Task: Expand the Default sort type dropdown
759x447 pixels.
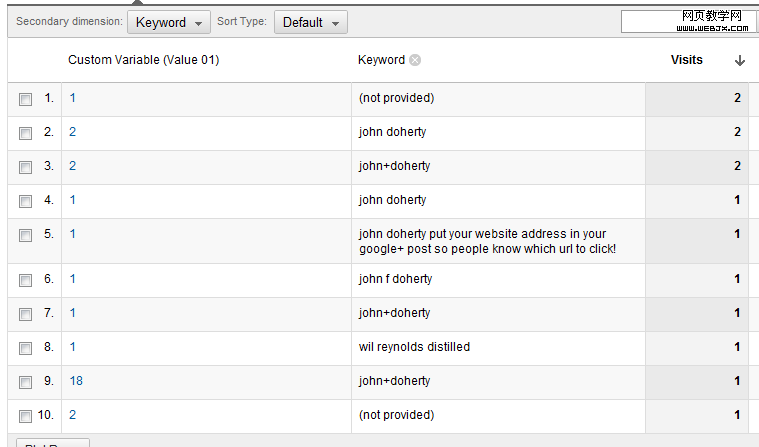Action: pos(310,22)
